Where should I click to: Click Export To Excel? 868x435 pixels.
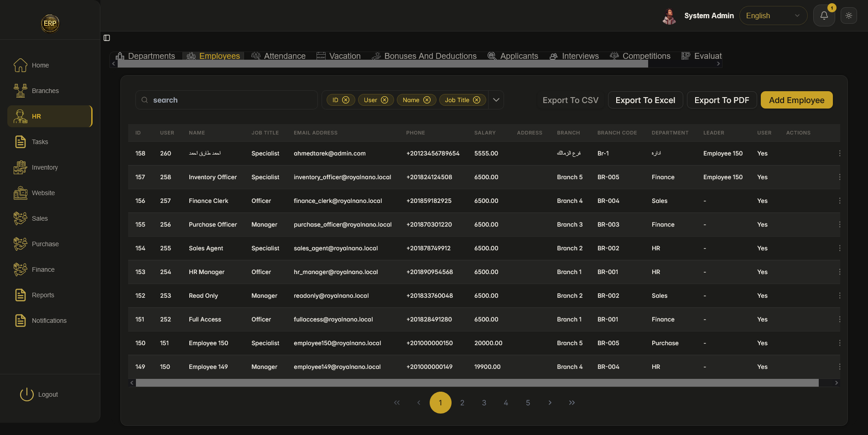click(x=645, y=100)
